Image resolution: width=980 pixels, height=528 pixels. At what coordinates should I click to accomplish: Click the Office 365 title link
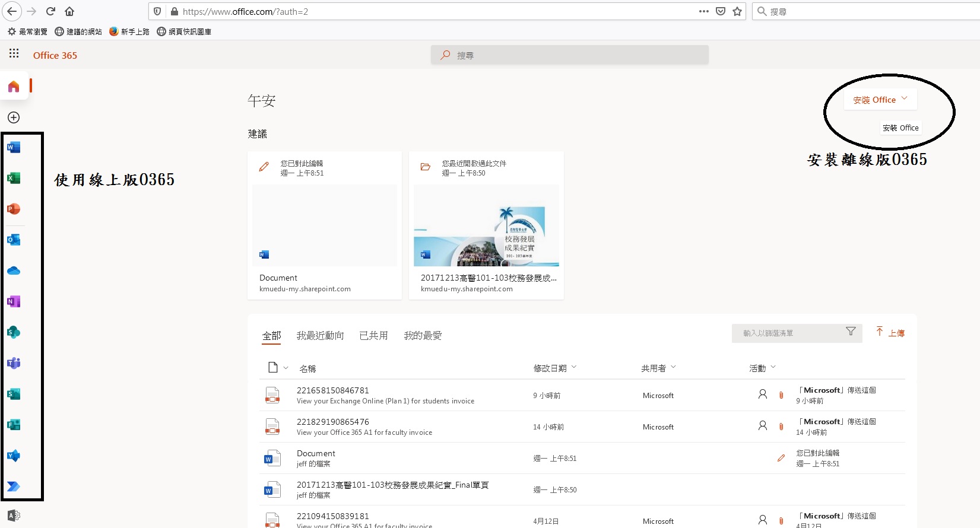point(55,55)
